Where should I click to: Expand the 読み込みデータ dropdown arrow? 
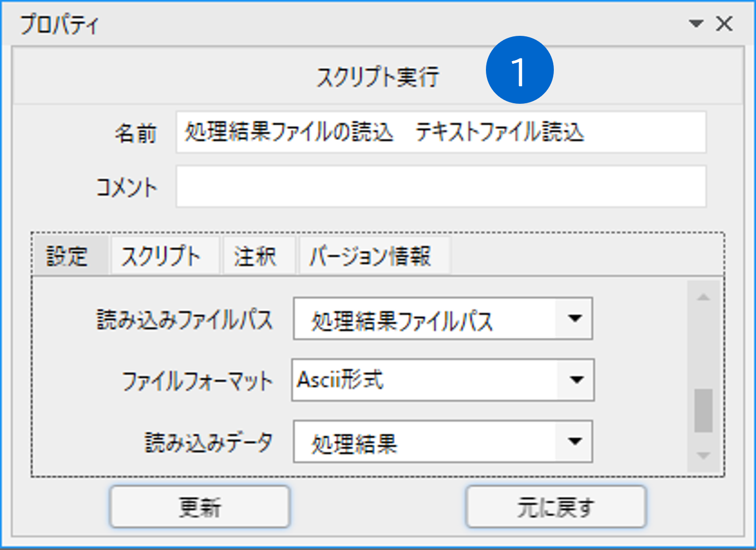point(574,441)
